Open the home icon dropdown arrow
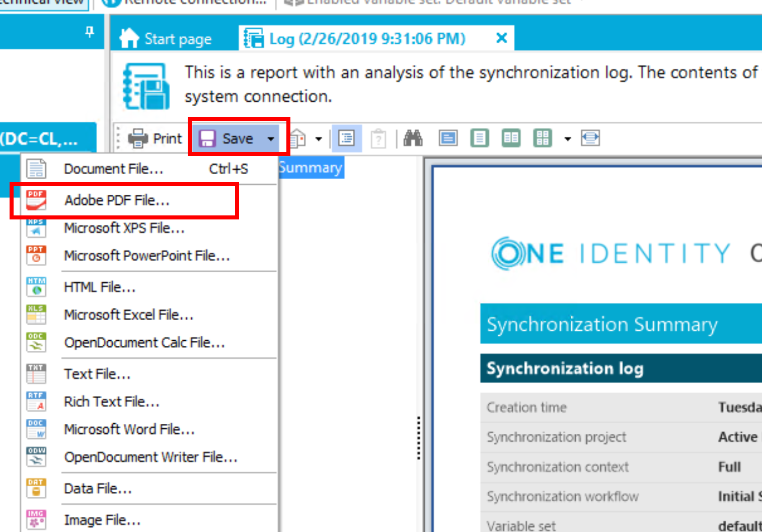 319,138
